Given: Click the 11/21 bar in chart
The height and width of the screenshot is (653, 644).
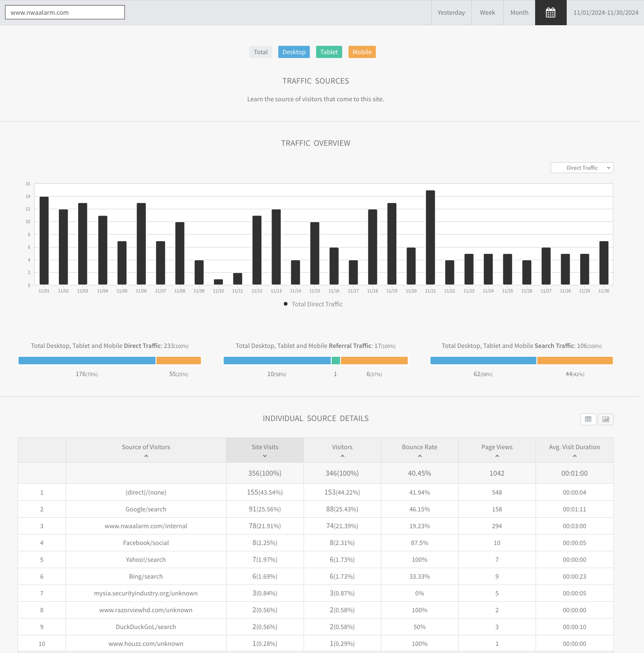Looking at the screenshot, I should (430, 237).
